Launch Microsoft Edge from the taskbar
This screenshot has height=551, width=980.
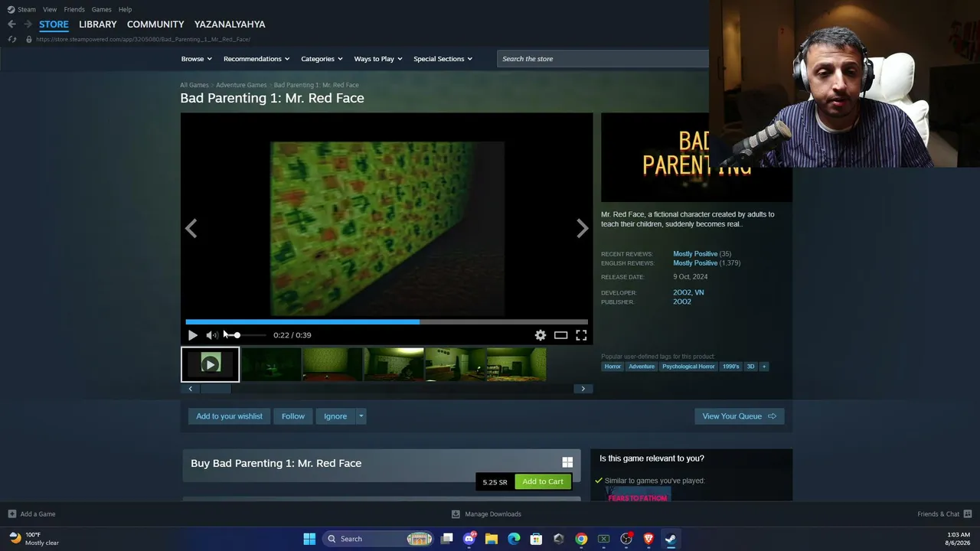coord(514,539)
